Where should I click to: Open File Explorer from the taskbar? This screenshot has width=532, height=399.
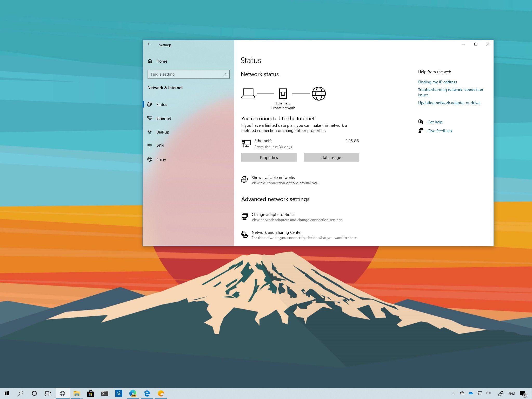tap(76, 393)
